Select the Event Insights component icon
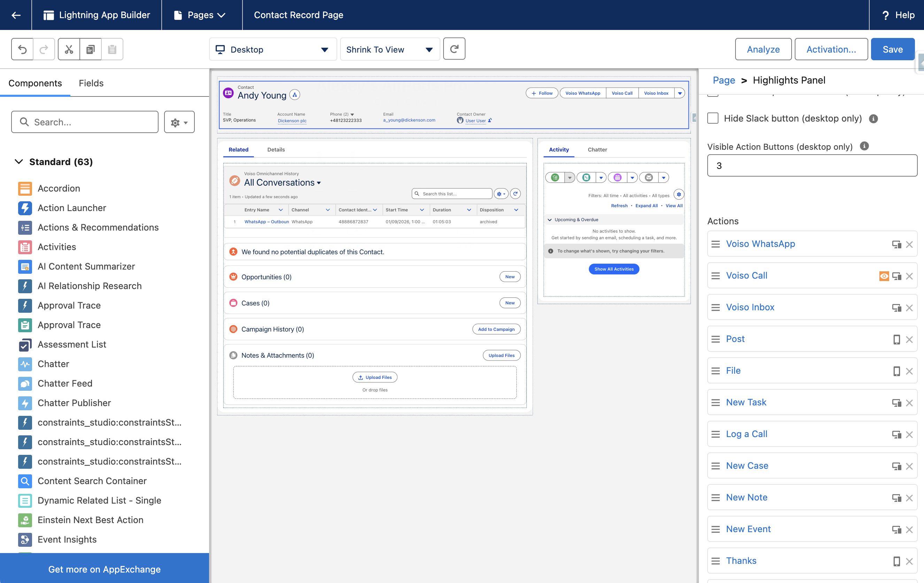 click(x=25, y=540)
